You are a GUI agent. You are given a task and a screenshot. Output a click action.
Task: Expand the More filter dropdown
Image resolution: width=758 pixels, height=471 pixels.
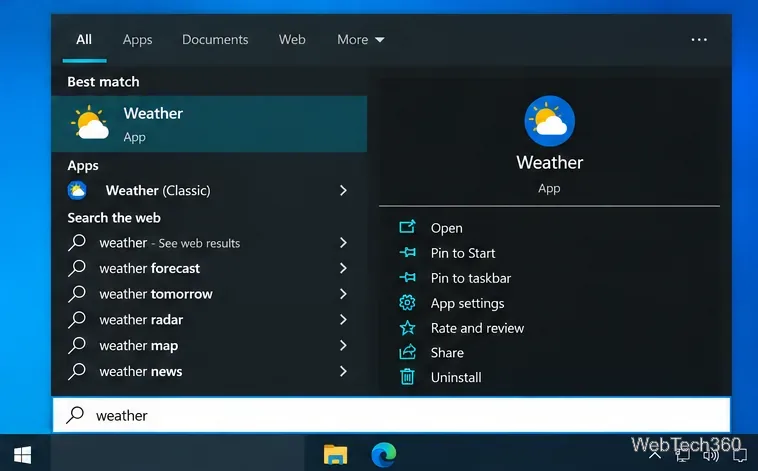coord(360,40)
